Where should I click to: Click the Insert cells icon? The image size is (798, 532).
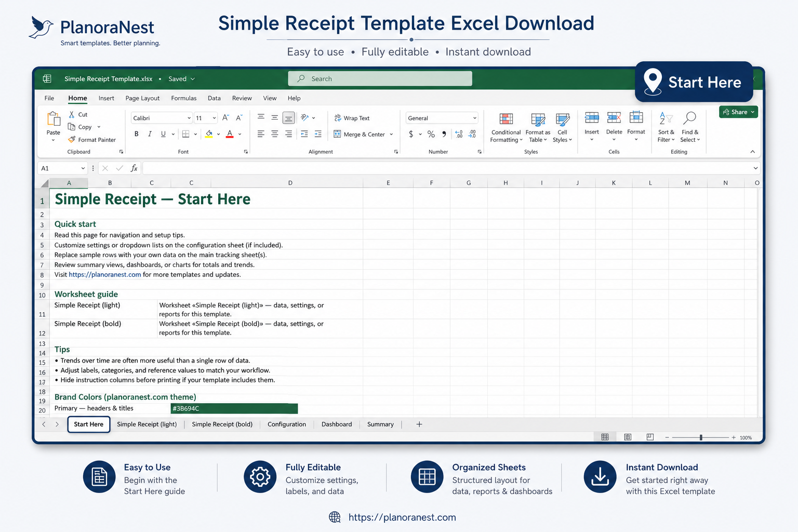click(592, 117)
